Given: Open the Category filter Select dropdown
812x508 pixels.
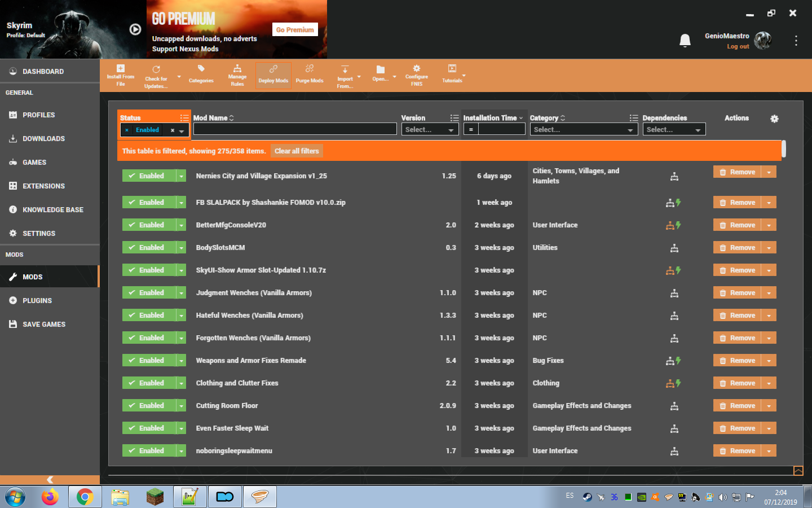Looking at the screenshot, I should (584, 130).
